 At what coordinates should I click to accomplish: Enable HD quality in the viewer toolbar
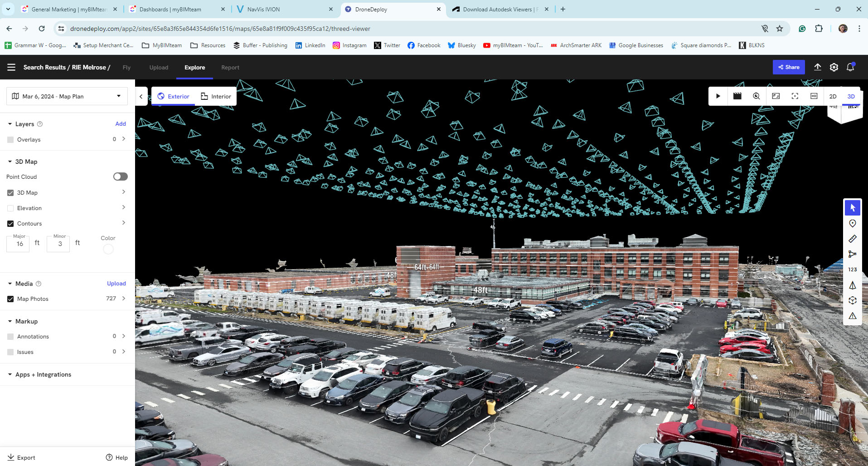(x=814, y=96)
